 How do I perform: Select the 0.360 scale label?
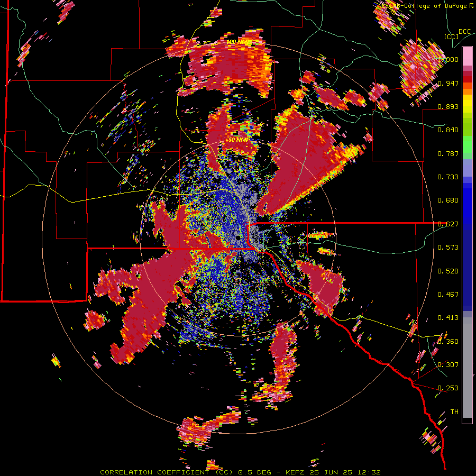coord(448,342)
